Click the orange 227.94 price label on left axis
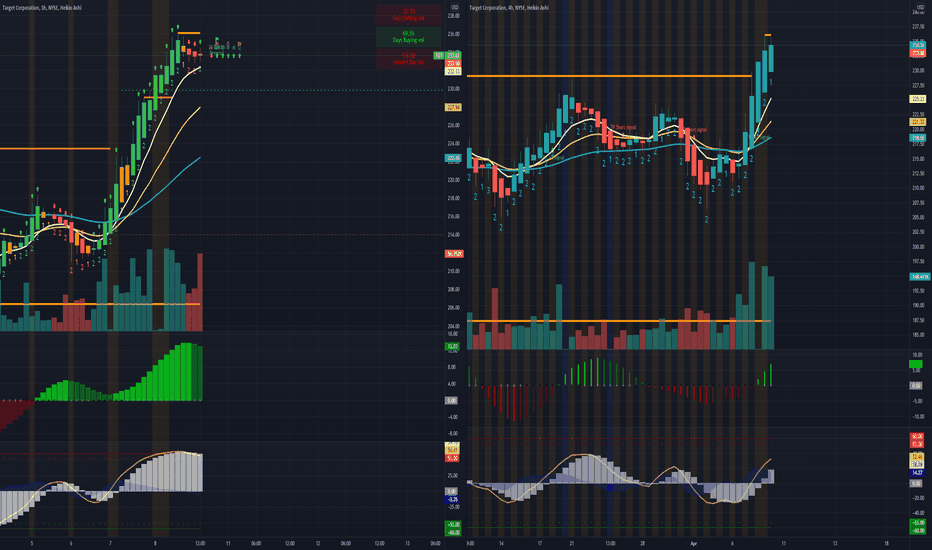The width and height of the screenshot is (932, 550). point(454,108)
